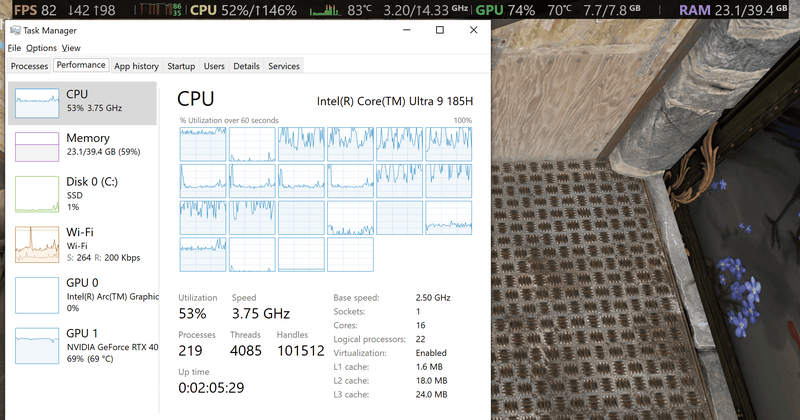Screen dimensions: 800x420
Task: Open the Details tab
Action: [x=246, y=66]
